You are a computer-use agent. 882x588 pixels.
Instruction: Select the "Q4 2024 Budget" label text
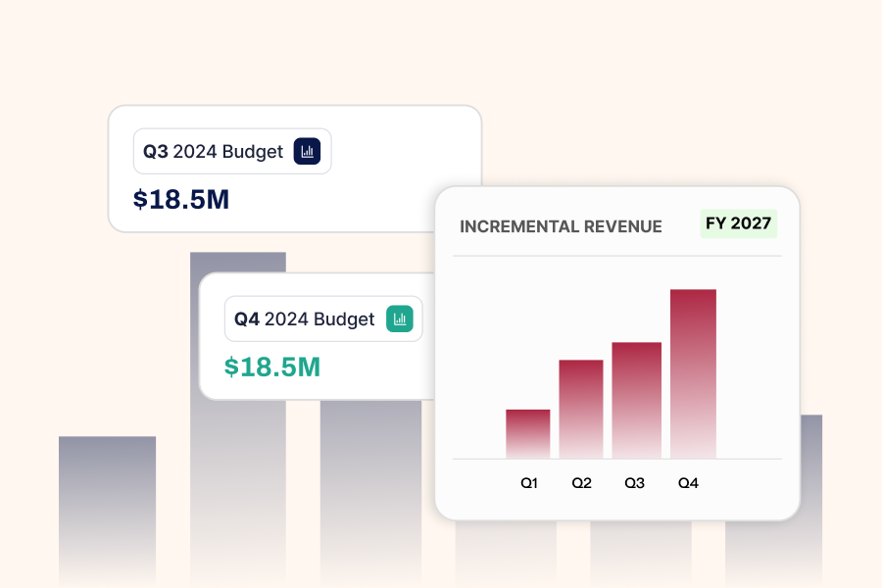click(x=305, y=319)
